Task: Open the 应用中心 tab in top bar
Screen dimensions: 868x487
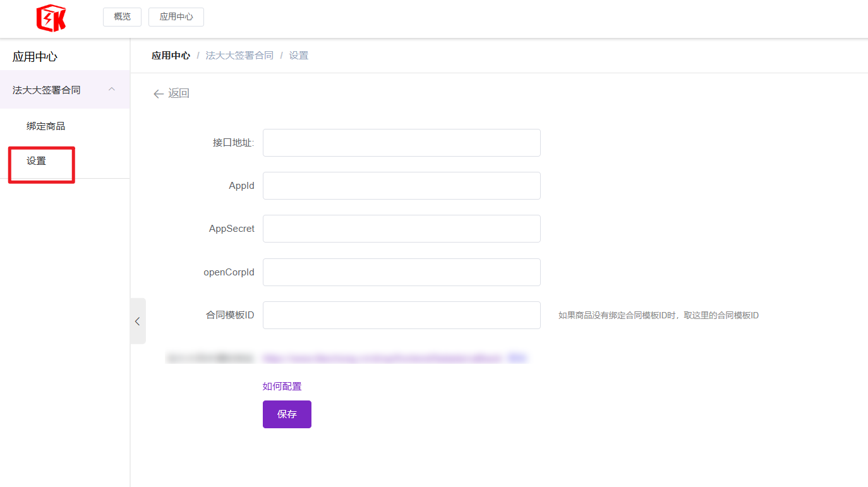Action: [176, 17]
